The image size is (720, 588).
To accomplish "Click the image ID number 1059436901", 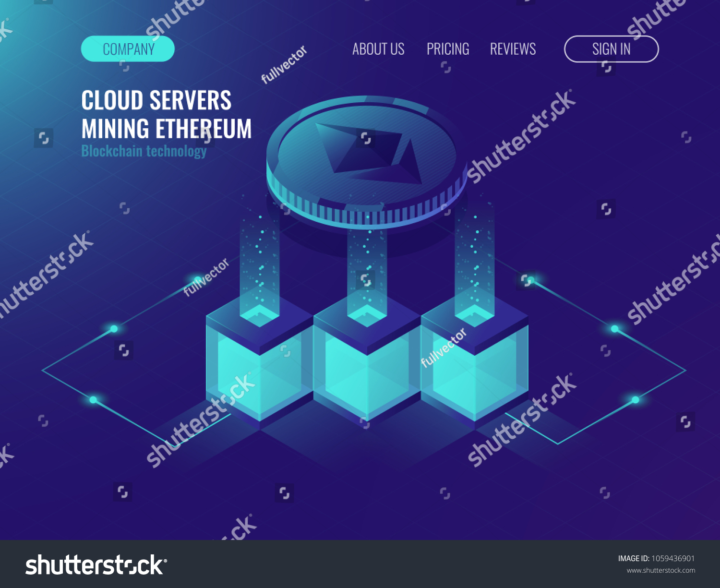I will point(673,558).
